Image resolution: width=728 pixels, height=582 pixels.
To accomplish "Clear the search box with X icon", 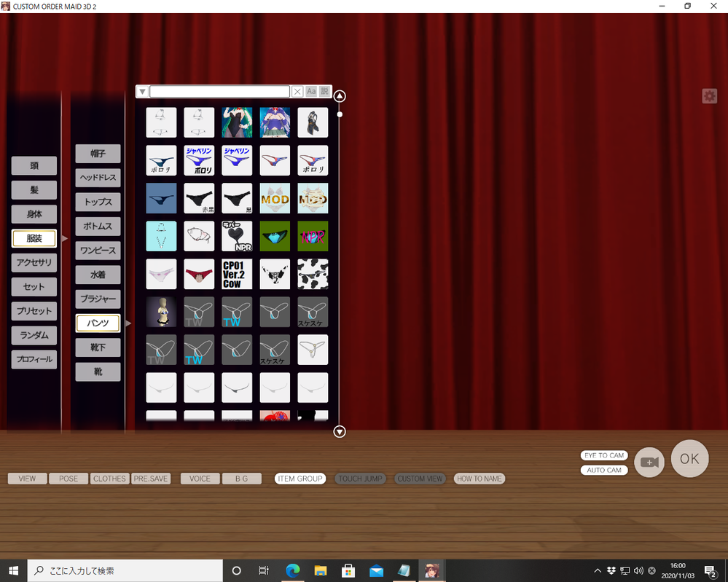I will click(297, 92).
